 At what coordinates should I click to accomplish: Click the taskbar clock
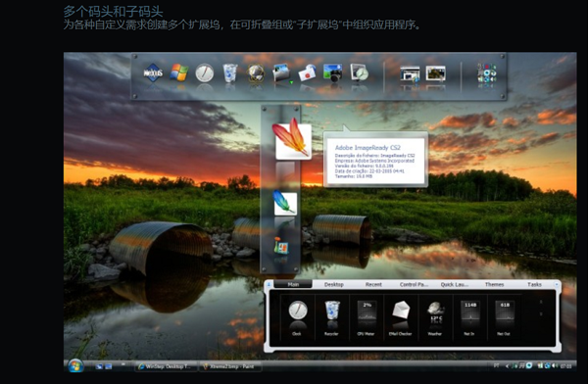565,366
